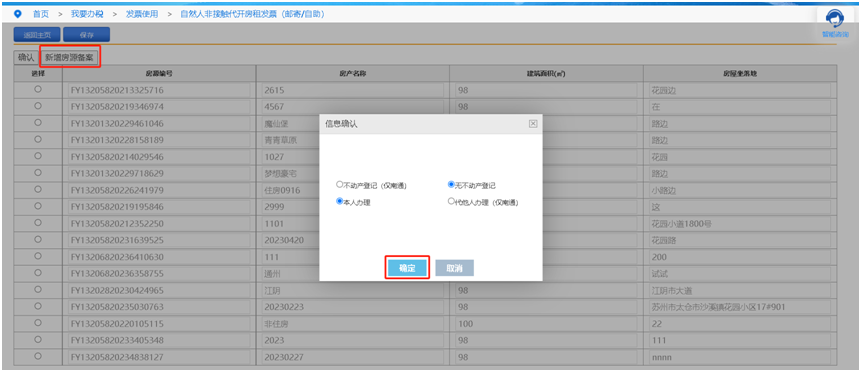Open 我要办税 breadcrumb link

pos(87,14)
